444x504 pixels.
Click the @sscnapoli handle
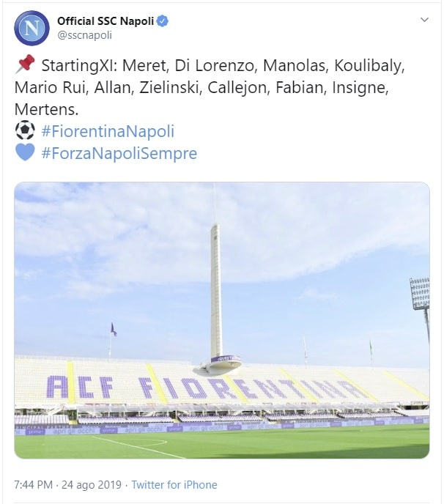tap(84, 34)
